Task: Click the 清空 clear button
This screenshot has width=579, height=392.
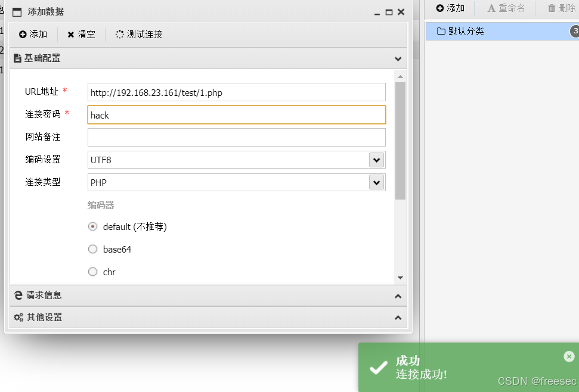Action: pyautogui.click(x=81, y=35)
